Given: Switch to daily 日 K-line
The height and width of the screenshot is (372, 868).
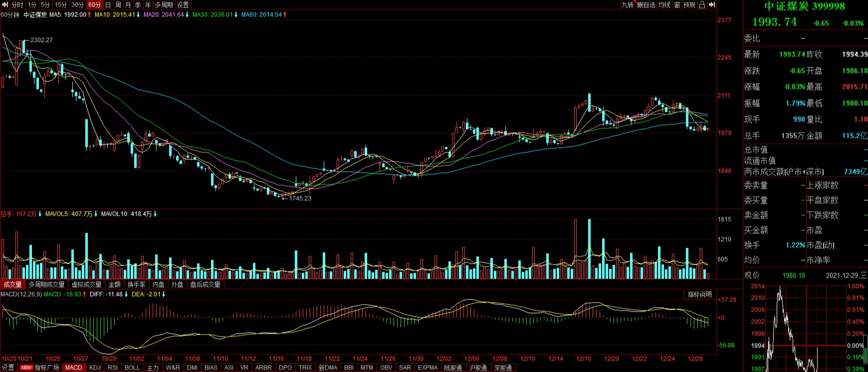Looking at the screenshot, I should pyautogui.click(x=108, y=4).
